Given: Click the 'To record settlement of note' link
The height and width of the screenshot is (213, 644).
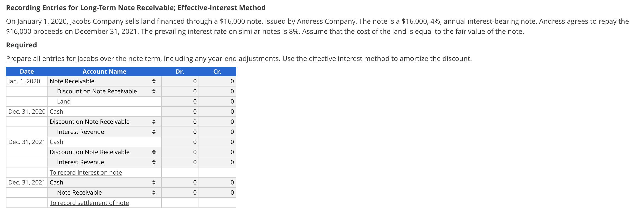Looking at the screenshot, I should (x=89, y=203).
